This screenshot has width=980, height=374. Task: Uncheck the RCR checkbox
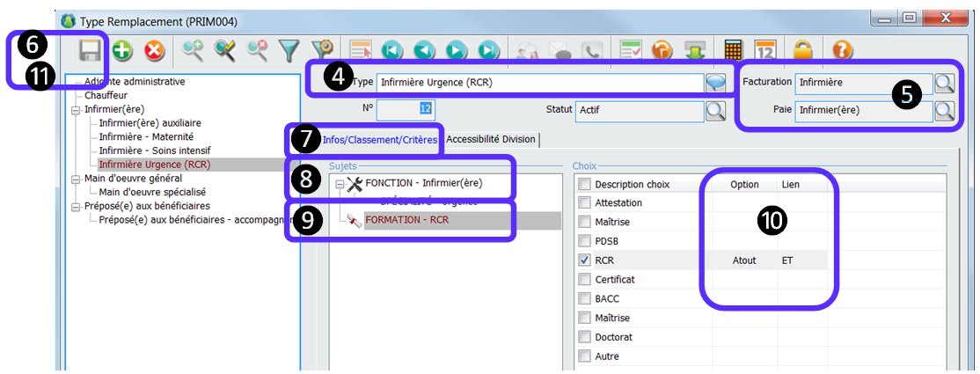tap(584, 260)
